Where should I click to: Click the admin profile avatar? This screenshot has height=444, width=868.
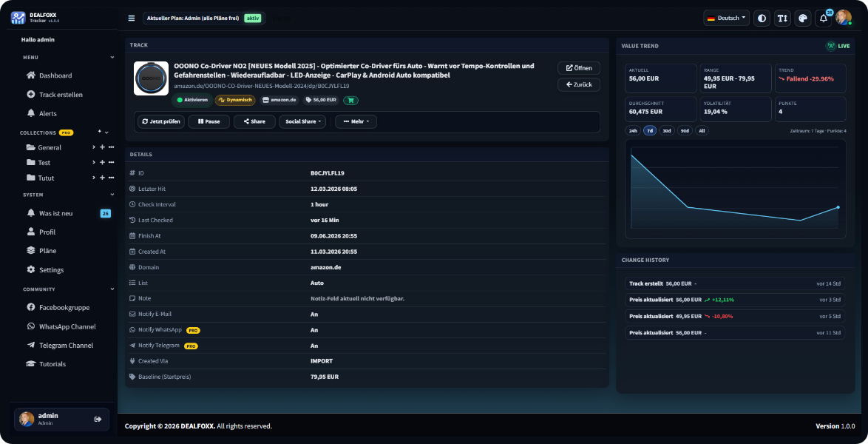[844, 18]
